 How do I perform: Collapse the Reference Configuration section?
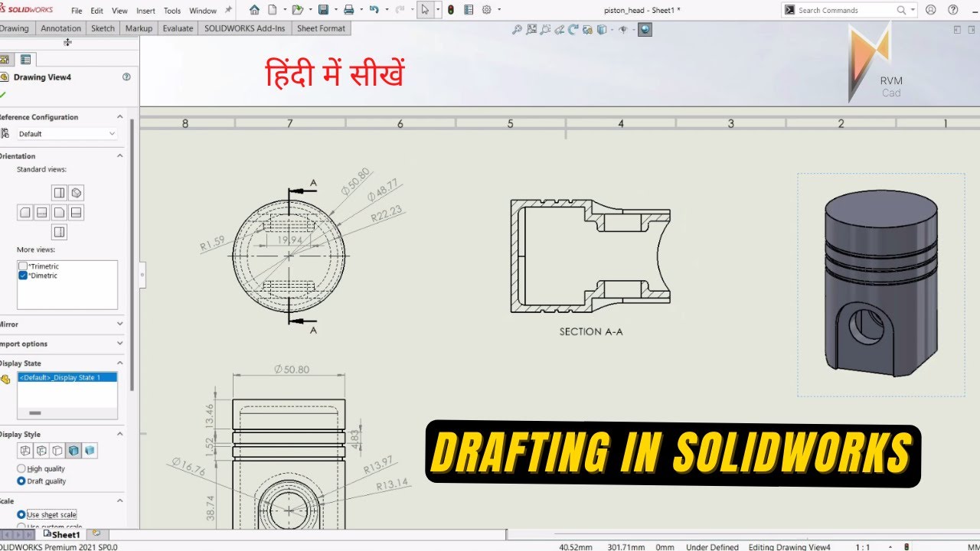click(119, 116)
